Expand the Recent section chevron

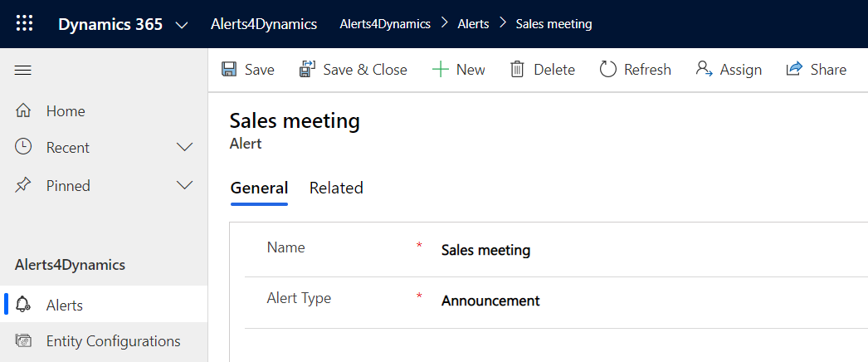click(185, 148)
